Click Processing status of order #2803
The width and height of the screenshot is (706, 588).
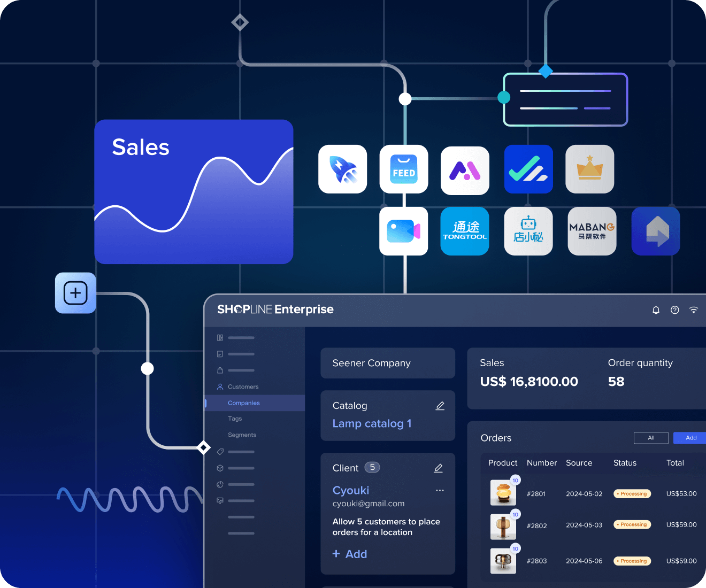click(632, 561)
